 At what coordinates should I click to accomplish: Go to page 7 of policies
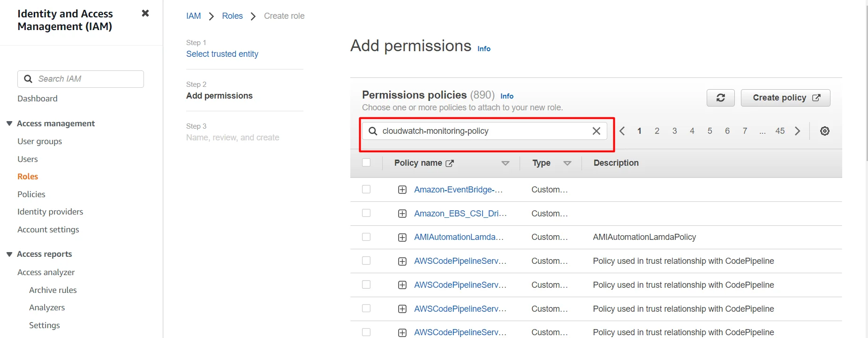click(745, 131)
